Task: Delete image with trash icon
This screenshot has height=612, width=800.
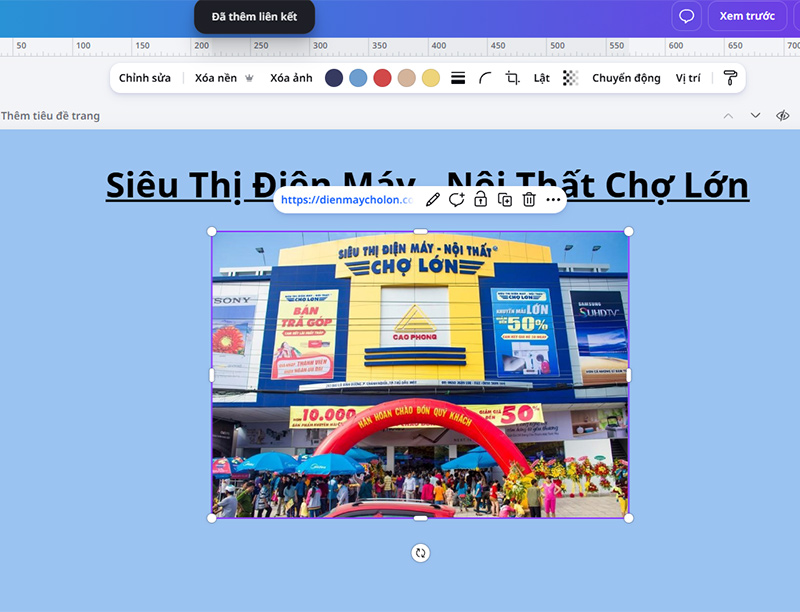Action: tap(529, 200)
